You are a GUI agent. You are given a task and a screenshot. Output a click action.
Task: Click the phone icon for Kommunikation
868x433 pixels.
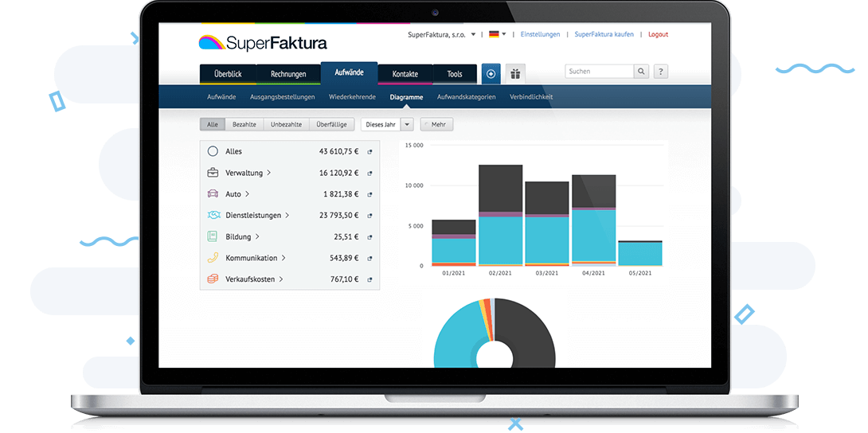tap(213, 258)
